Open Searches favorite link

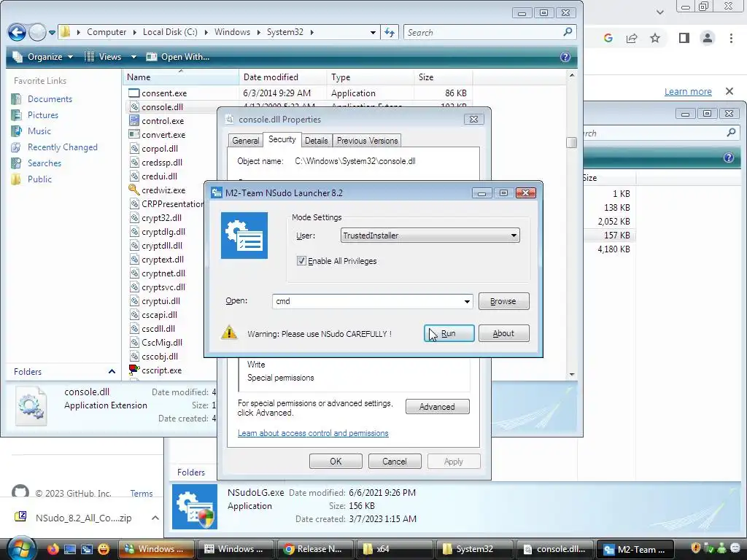[44, 163]
